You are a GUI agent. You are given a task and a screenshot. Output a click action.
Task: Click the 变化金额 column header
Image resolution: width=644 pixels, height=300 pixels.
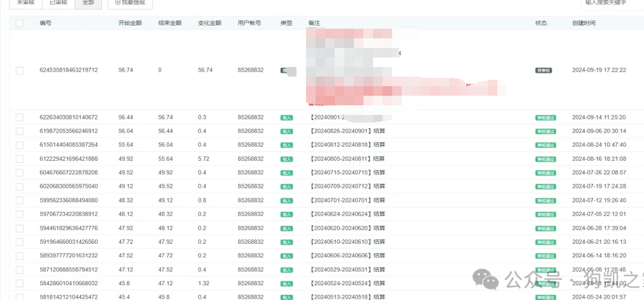pos(210,23)
